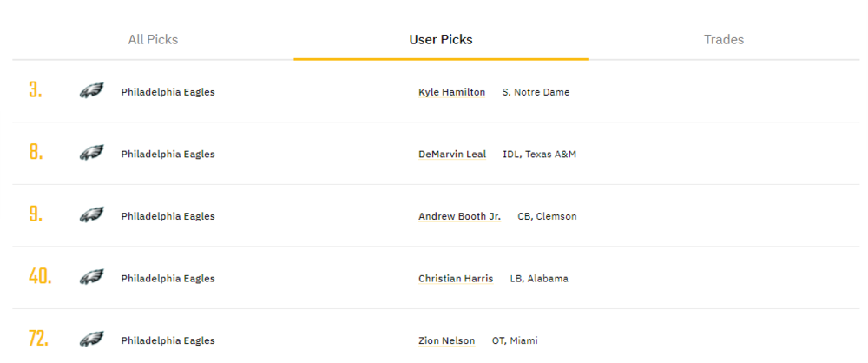
Task: Click the pick number 40 label
Action: (40, 278)
